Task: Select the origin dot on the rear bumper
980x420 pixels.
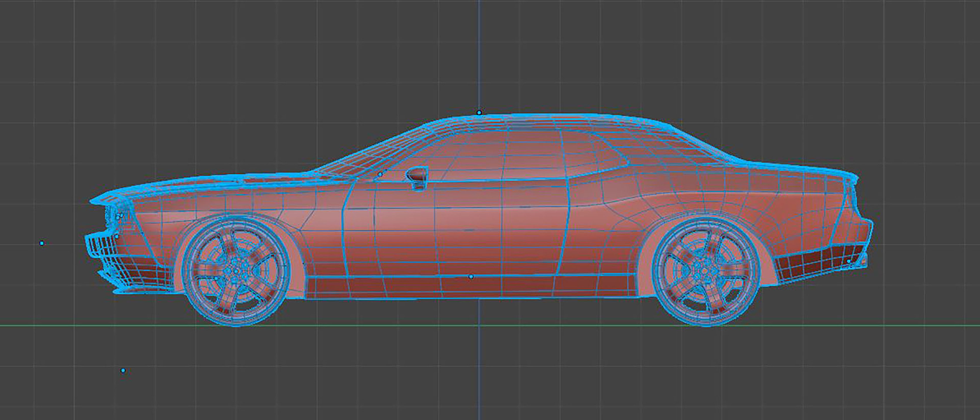Action: click(x=848, y=261)
